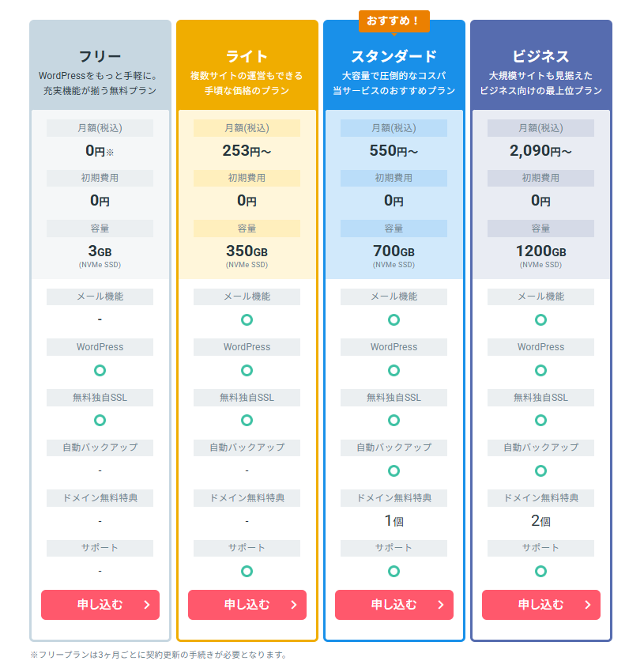Click the chevron arrow on ビジネス apply button

588,605
